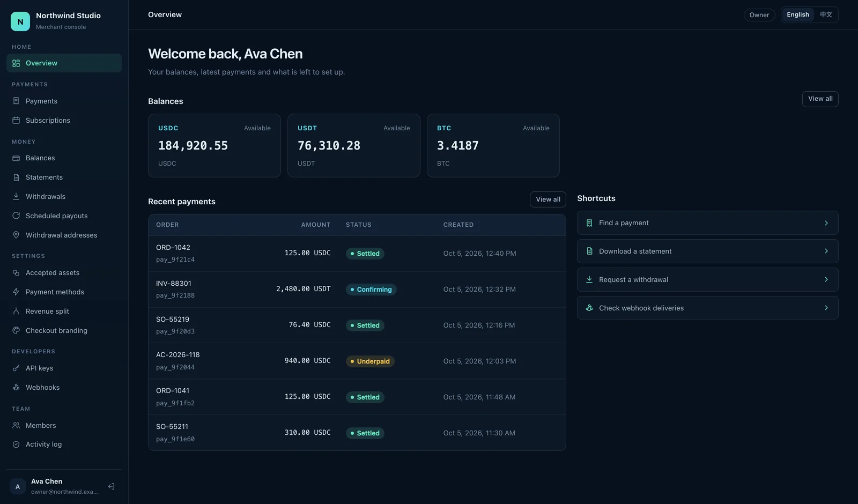Click Request a withdrawal chevron arrow
858x504 pixels.
826,280
